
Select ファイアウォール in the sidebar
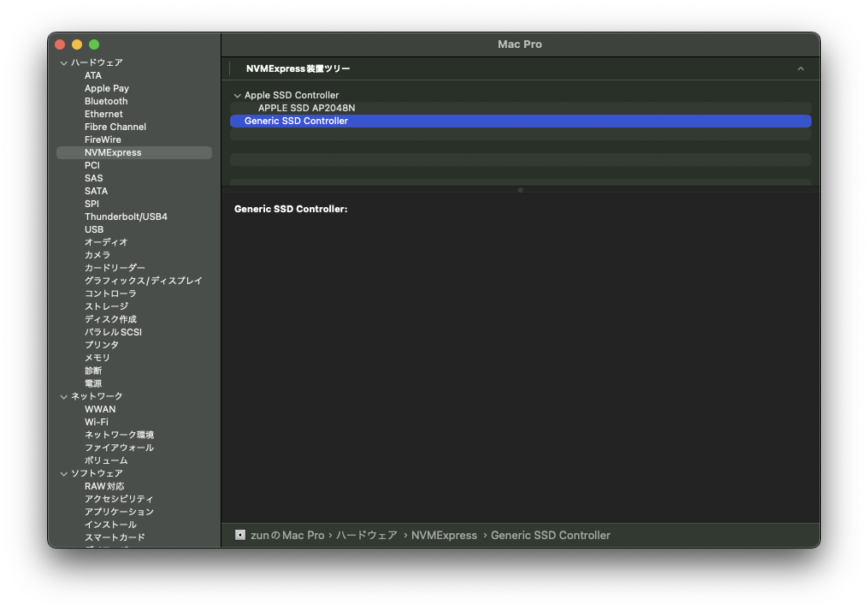[119, 448]
